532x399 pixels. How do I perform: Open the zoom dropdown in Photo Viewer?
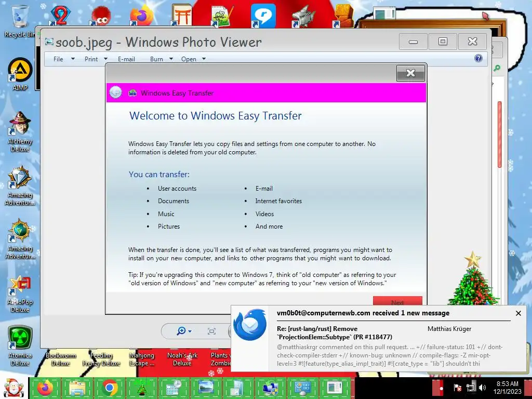tap(184, 331)
